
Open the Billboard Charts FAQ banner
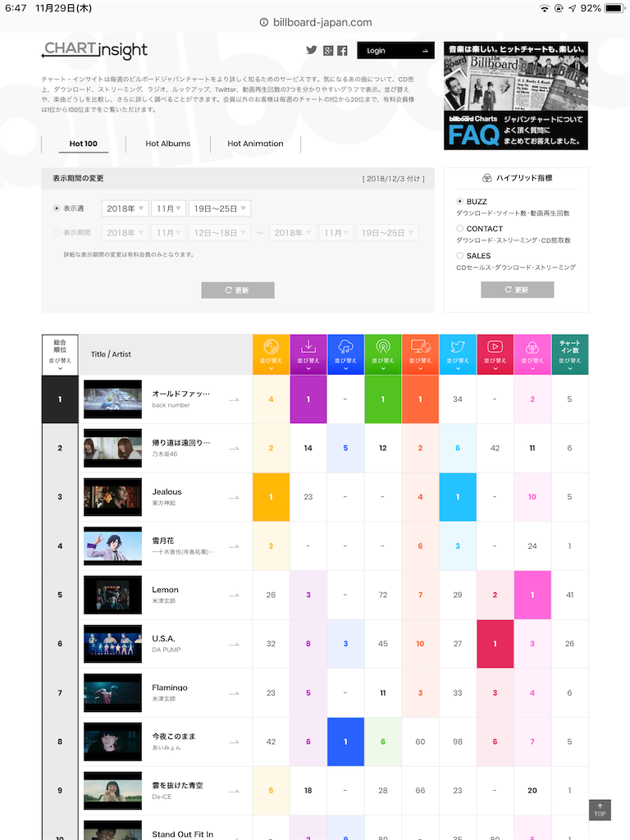[x=516, y=95]
